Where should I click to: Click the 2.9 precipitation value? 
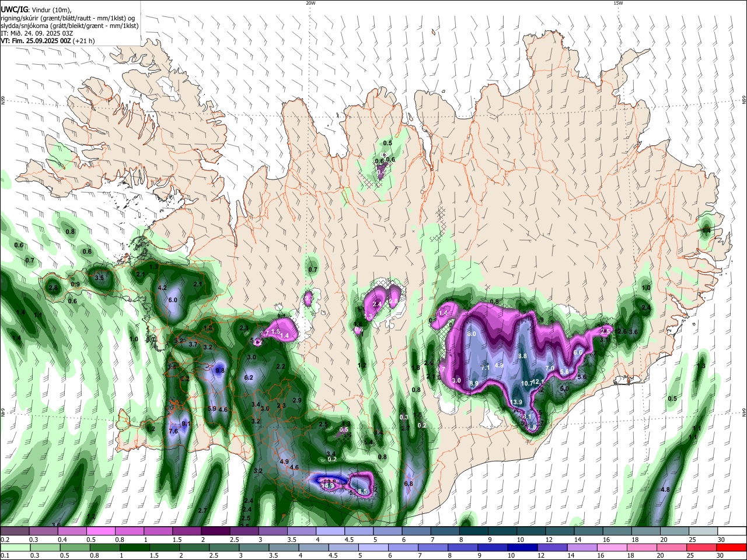(x=296, y=400)
